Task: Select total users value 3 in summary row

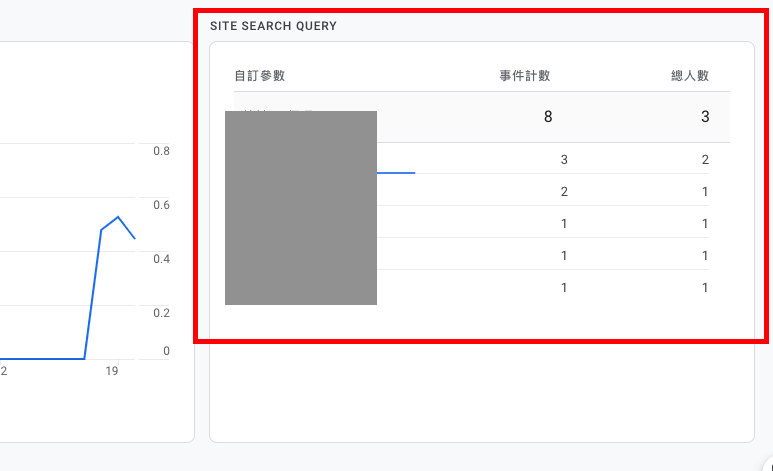Action: (705, 117)
